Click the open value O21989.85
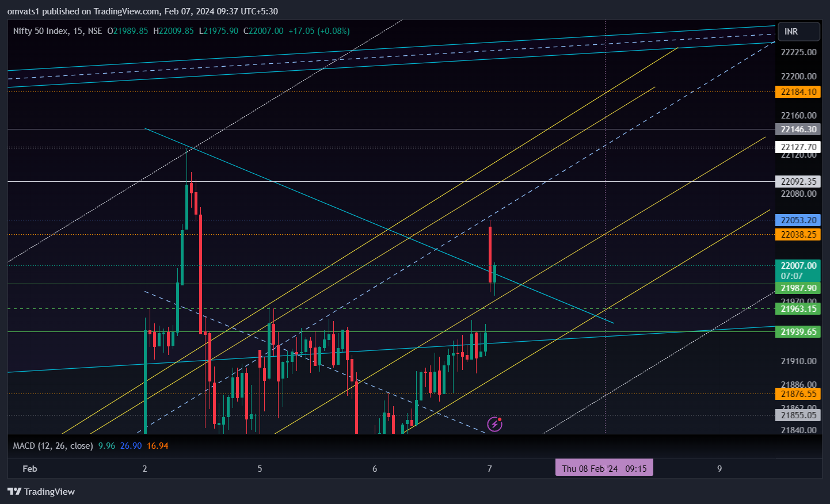The height and width of the screenshot is (504, 830). point(128,31)
